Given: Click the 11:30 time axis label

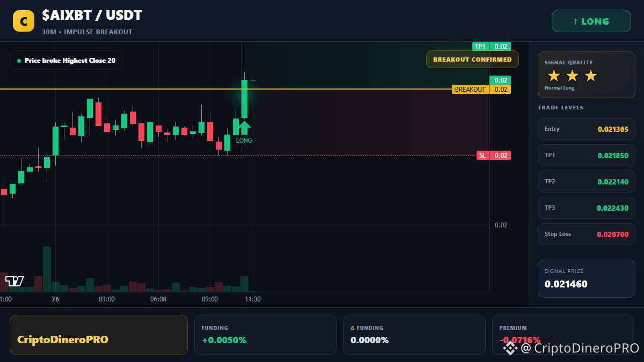Looking at the screenshot, I should [253, 299].
